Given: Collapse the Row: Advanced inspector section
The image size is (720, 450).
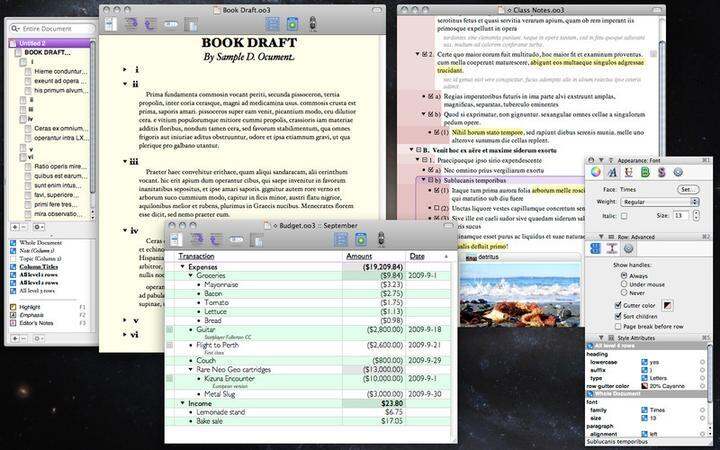Looking at the screenshot, I should [x=601, y=236].
